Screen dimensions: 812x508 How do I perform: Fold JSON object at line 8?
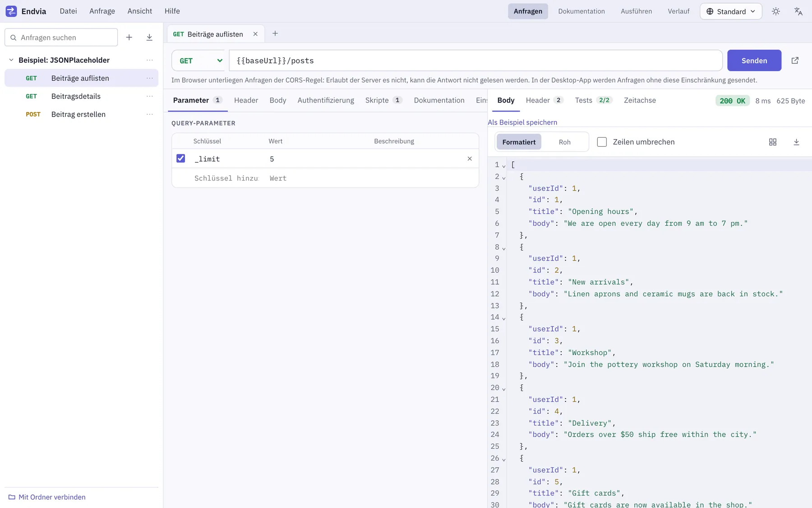504,248
